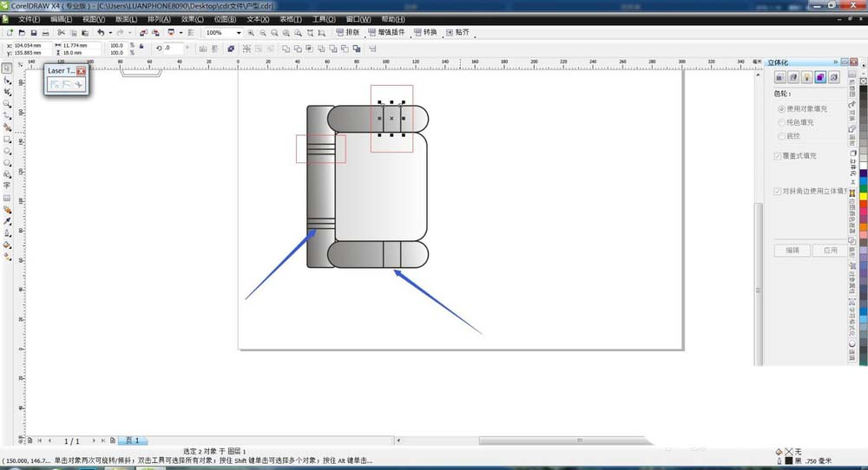Select the Text tool (字)
Viewport: 868px width, 470px height.
(x=7, y=185)
